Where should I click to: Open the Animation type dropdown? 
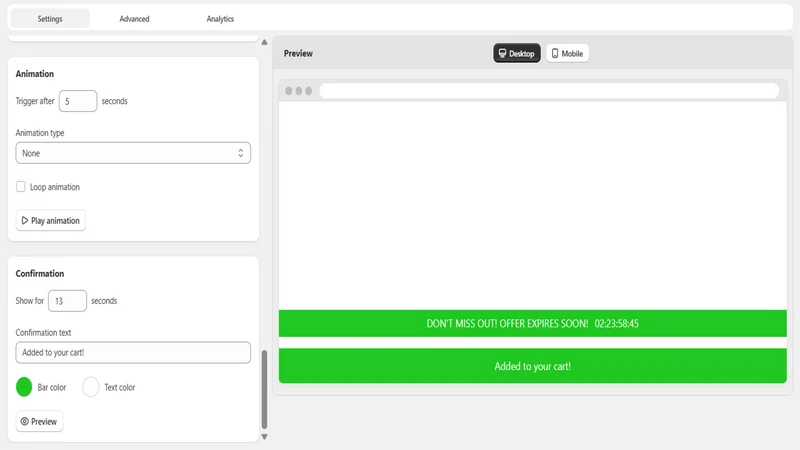pos(133,153)
